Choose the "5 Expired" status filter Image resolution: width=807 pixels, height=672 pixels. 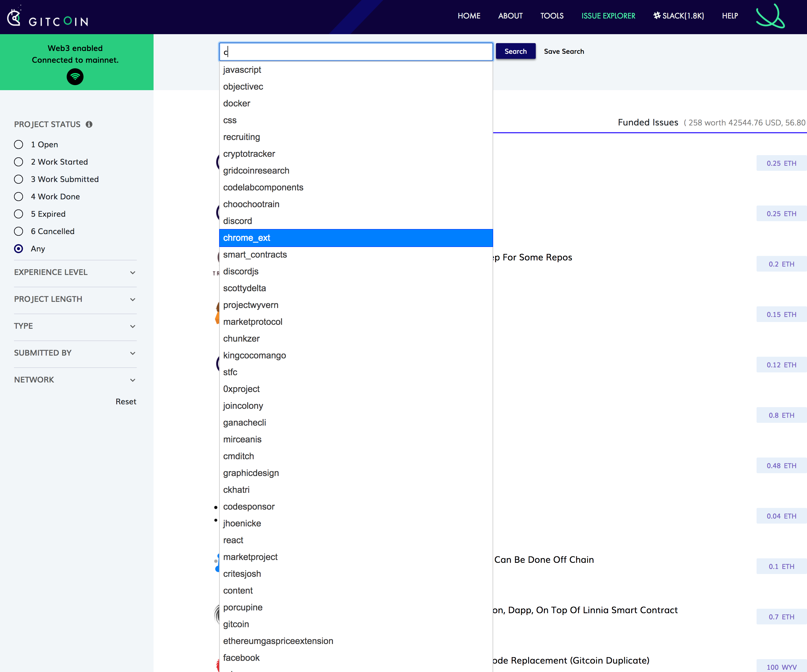[18, 214]
